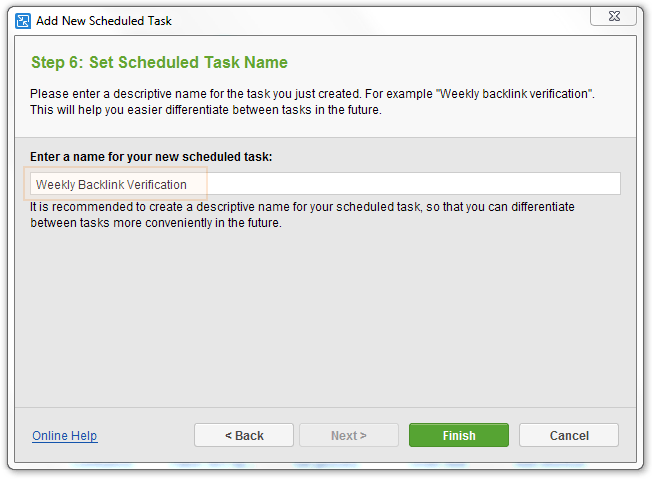The height and width of the screenshot is (479, 652).
Task: Click the left arrow symbol on the Back button
Action: (228, 436)
